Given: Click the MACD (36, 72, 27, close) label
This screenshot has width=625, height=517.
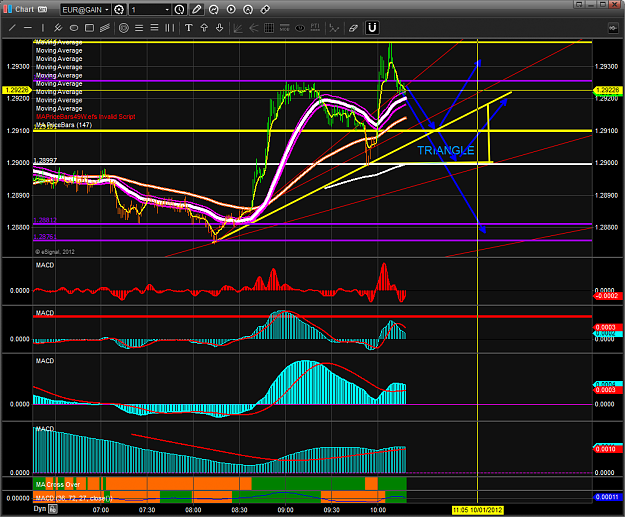Looking at the screenshot, I should coord(74,498).
